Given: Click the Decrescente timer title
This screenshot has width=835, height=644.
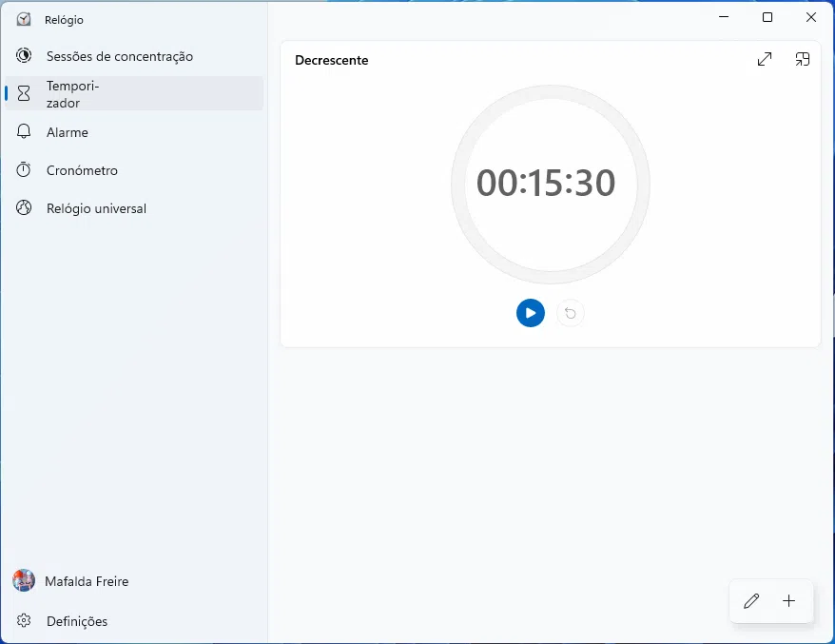Looking at the screenshot, I should point(331,60).
